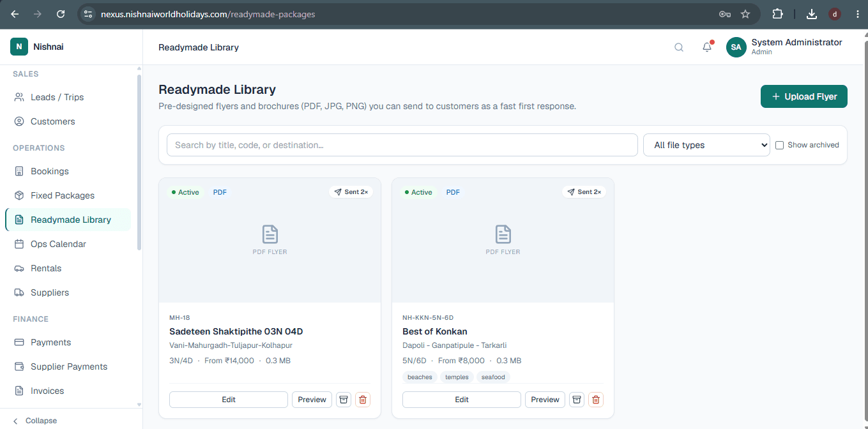Open Bookings in sidebar
This screenshot has width=868, height=429.
(x=68, y=171)
